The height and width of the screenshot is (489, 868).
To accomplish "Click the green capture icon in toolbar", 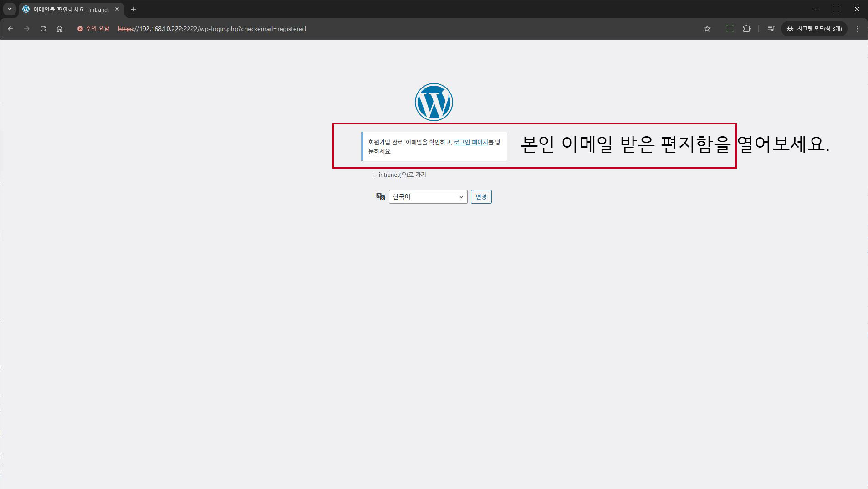I will click(x=730, y=29).
